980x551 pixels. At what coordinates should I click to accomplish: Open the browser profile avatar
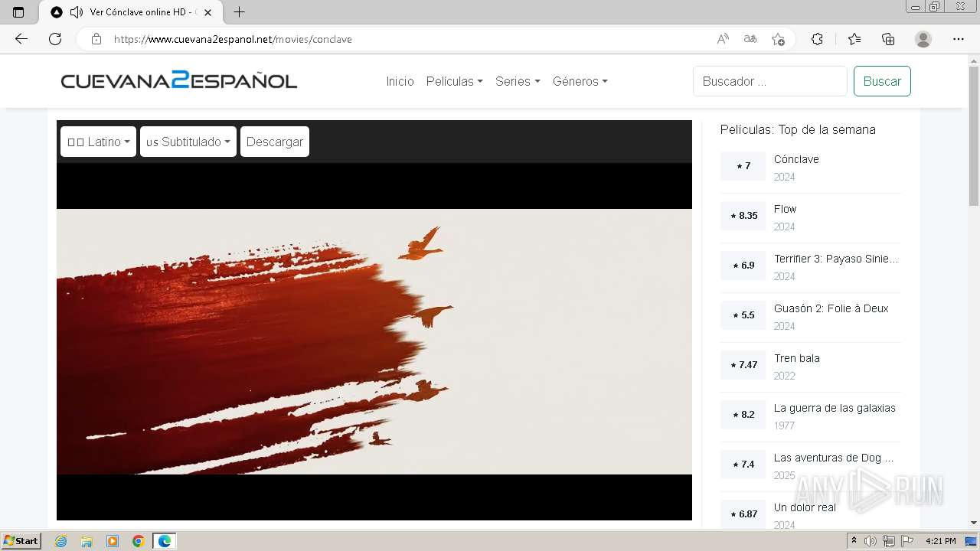point(923,39)
